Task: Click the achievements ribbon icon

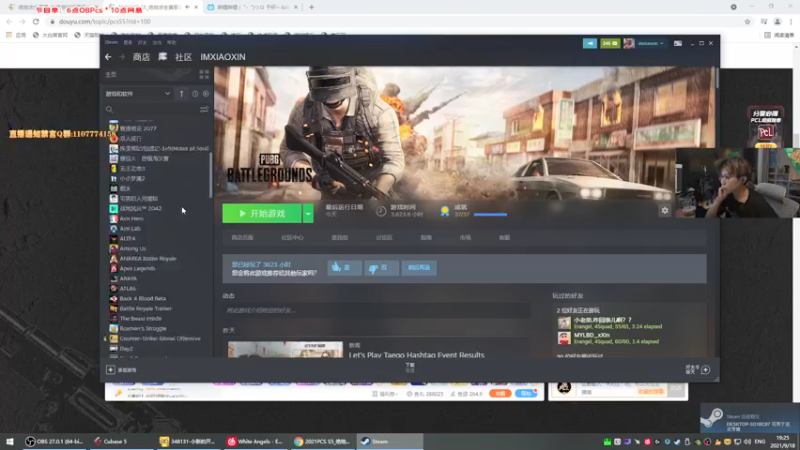Action: point(445,211)
